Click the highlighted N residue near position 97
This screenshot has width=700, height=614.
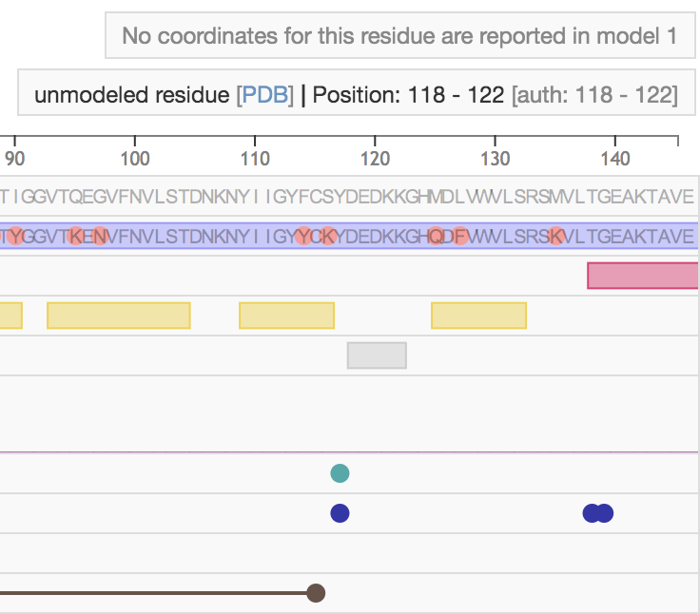[x=100, y=236]
